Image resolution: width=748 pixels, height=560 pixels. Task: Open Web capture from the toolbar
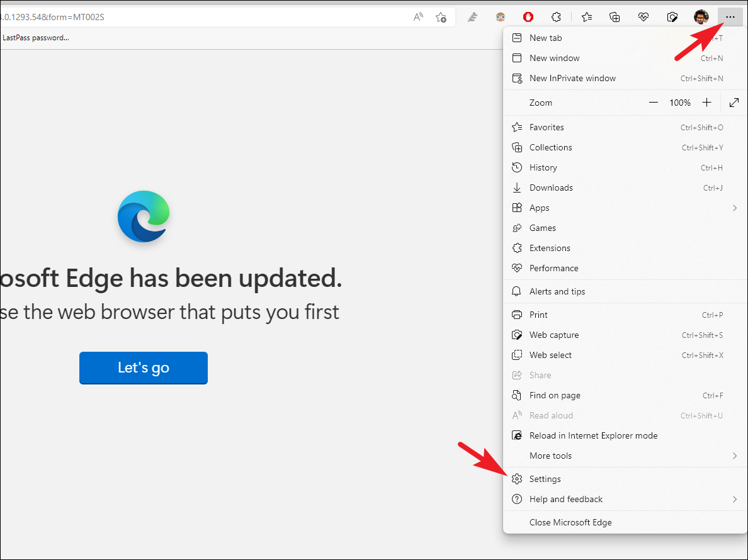tap(672, 17)
